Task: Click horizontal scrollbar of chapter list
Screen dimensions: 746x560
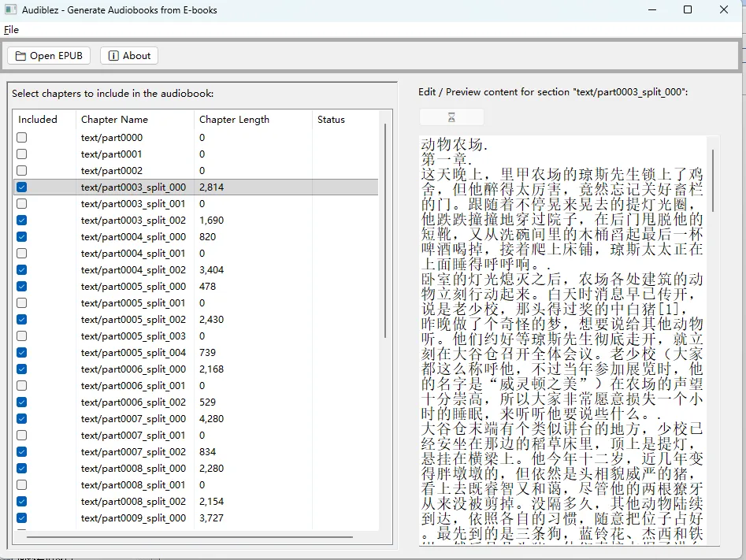Action: (190, 536)
